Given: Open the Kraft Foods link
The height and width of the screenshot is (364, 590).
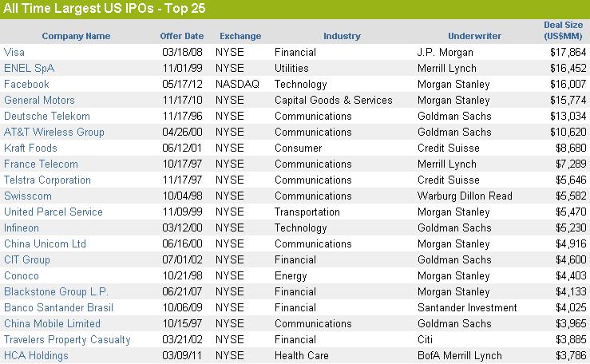Looking at the screenshot, I should (x=30, y=148).
